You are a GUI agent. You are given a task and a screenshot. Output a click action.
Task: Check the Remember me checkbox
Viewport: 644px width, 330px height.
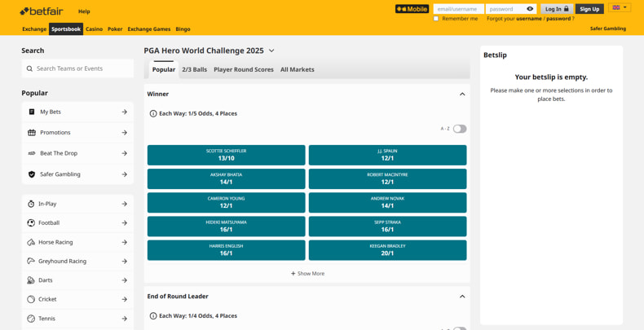point(436,19)
